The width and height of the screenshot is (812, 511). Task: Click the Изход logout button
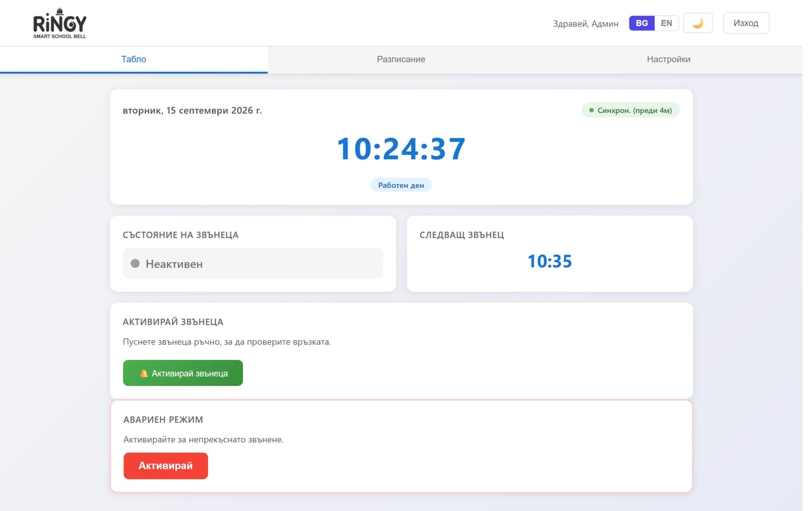click(746, 23)
